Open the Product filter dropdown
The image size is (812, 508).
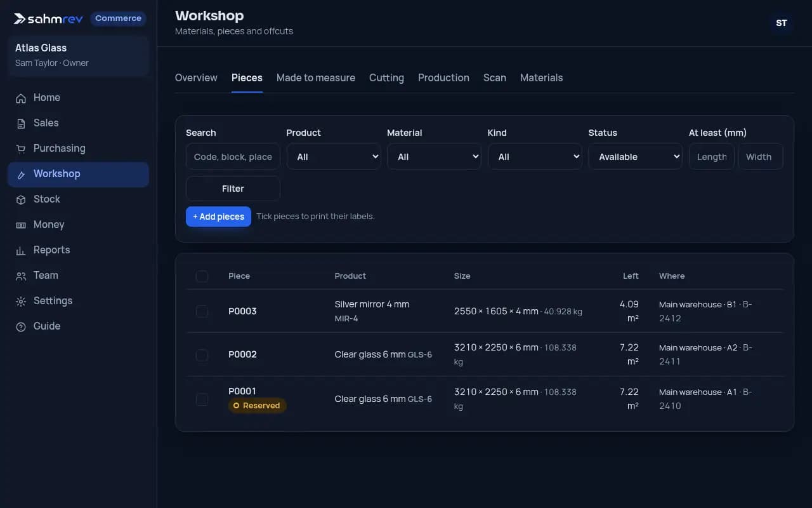pyautogui.click(x=334, y=157)
